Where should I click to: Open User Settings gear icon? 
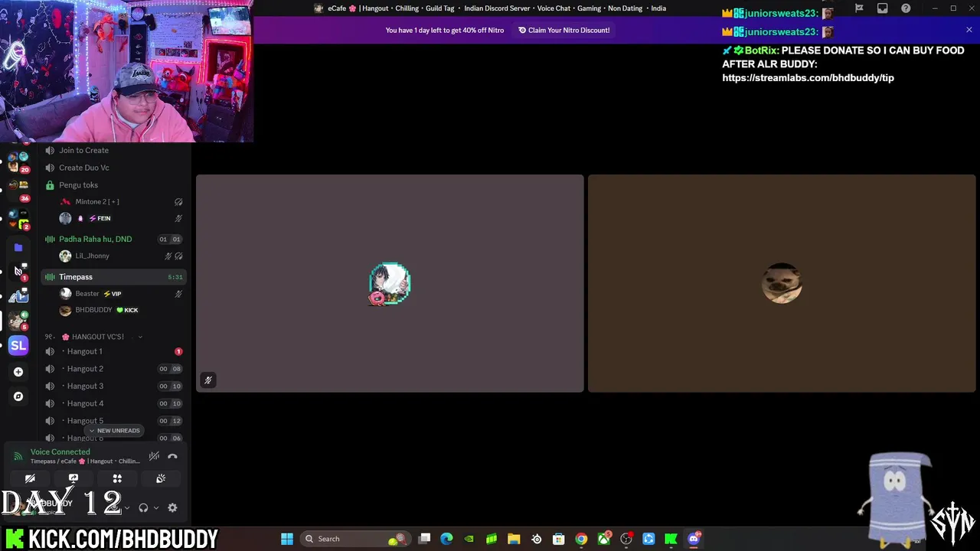[172, 507]
